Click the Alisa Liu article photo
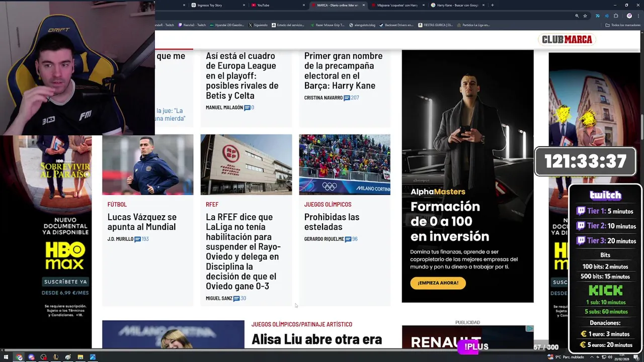 pos(173,334)
